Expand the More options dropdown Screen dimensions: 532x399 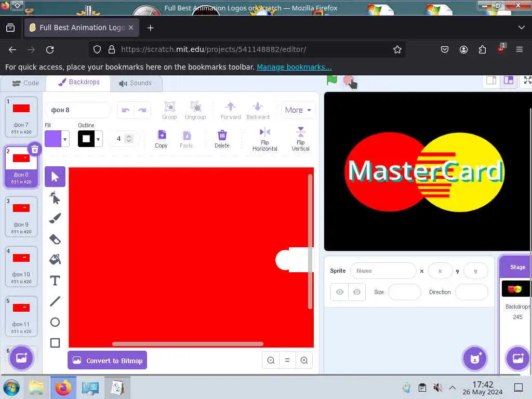tap(298, 110)
